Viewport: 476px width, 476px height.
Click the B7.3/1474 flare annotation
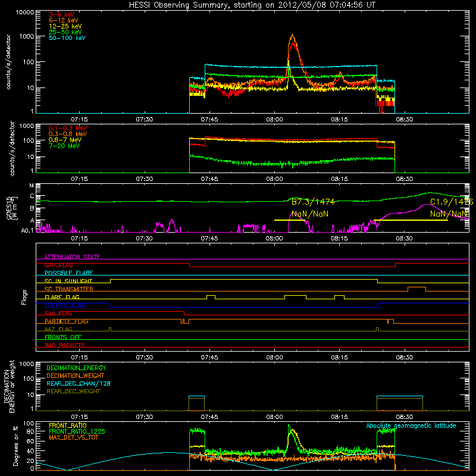pyautogui.click(x=313, y=202)
